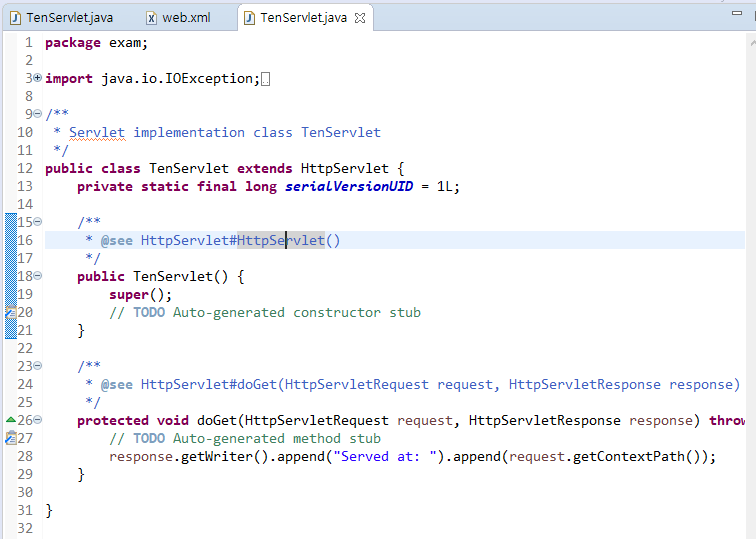Collapse the doGet method at line 26

pos(38,420)
